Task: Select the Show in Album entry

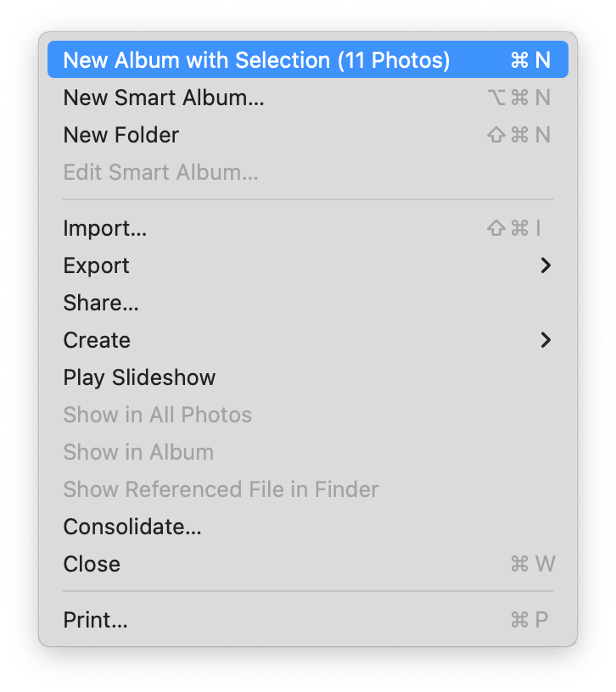Action: point(138,452)
